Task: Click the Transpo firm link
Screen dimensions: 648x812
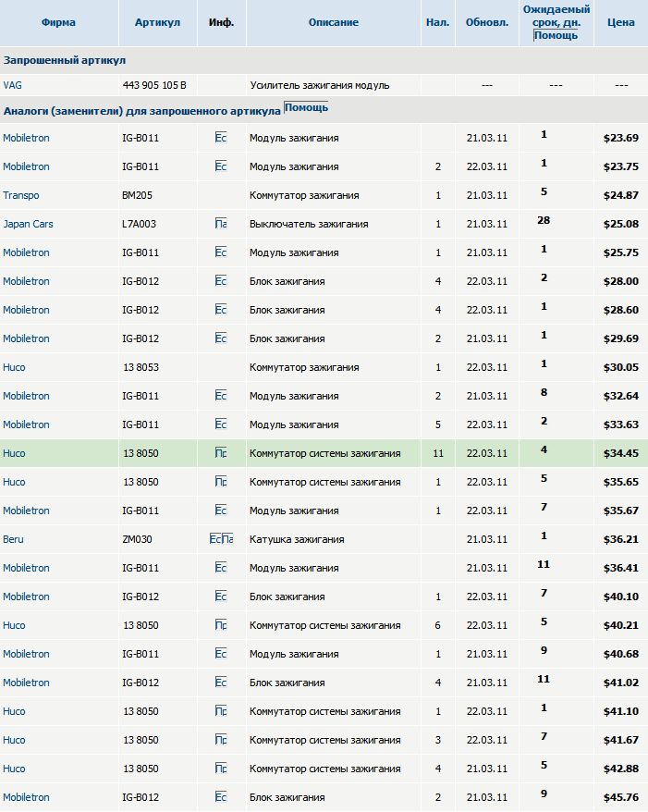Action: coord(21,195)
